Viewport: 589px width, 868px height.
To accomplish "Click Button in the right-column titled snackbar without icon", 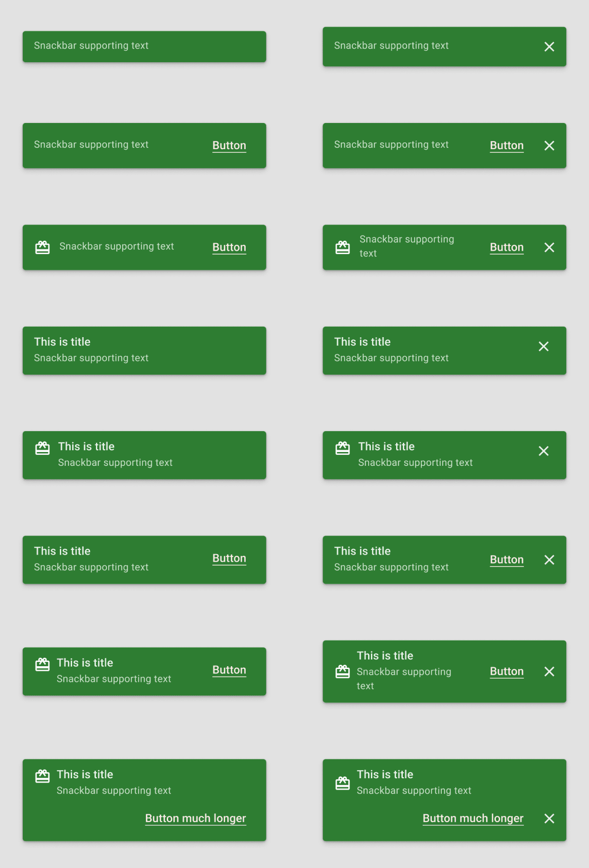I will point(507,560).
